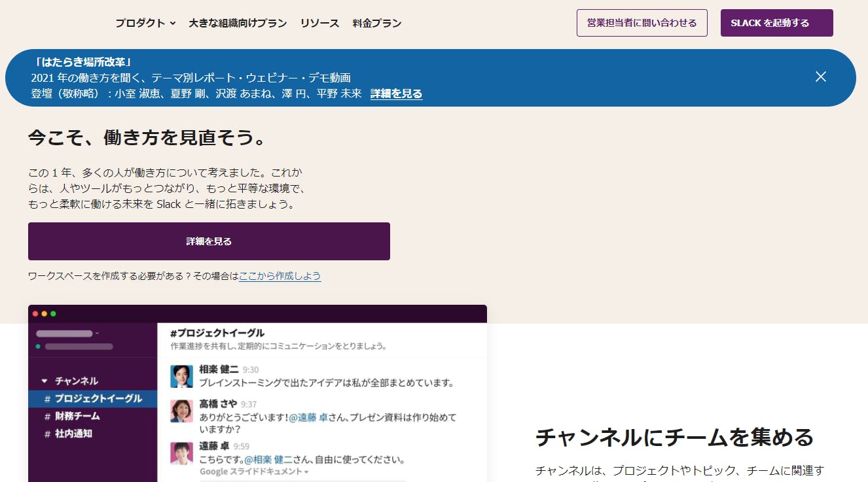Click sender name 遠藤 卓
Viewport: 868px width, 482px height.
point(214,446)
